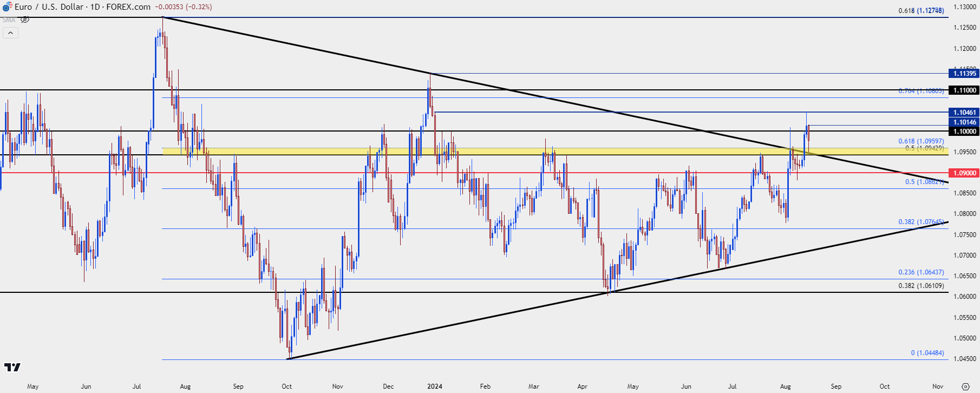Click the 0.618 (1.09597) Fibonacci label
Image resolution: width=980 pixels, height=393 pixels.
click(x=921, y=141)
